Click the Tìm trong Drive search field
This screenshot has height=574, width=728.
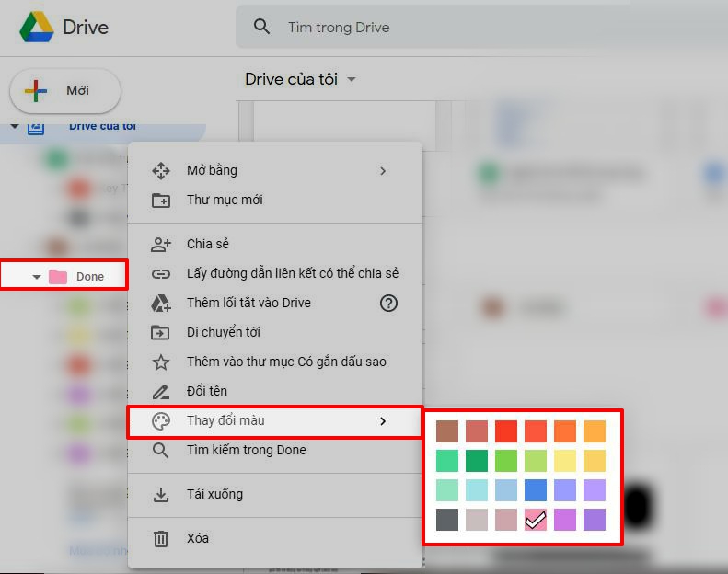pos(460,28)
